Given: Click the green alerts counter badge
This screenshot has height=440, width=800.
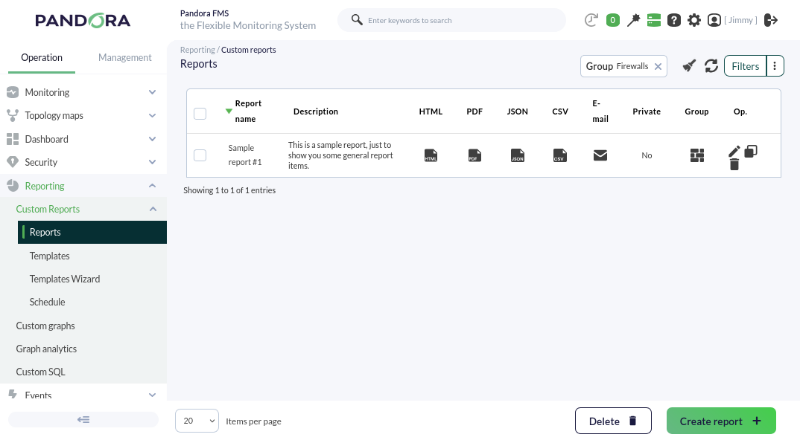Looking at the screenshot, I should point(613,20).
